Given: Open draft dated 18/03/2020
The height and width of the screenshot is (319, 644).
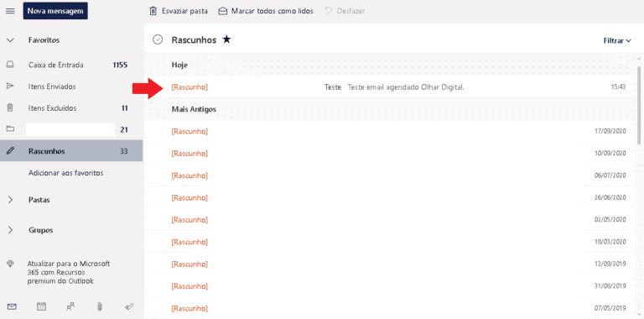Looking at the screenshot, I should 390,242.
